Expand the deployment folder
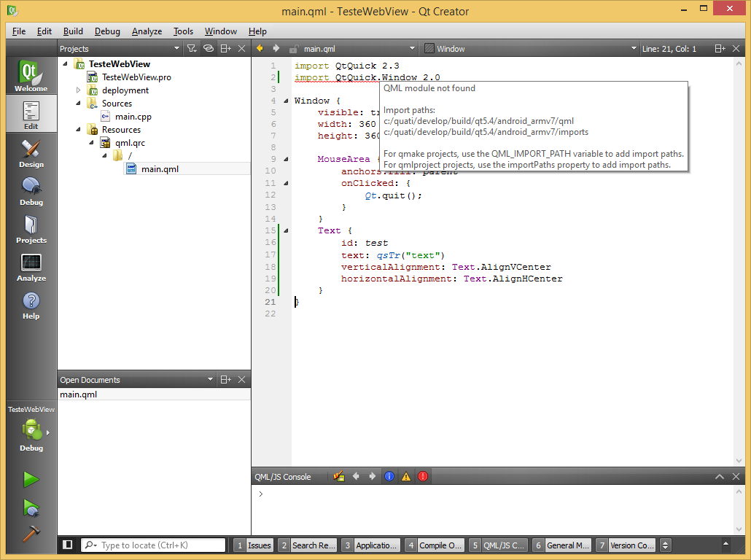The height and width of the screenshot is (560, 751). (x=79, y=90)
